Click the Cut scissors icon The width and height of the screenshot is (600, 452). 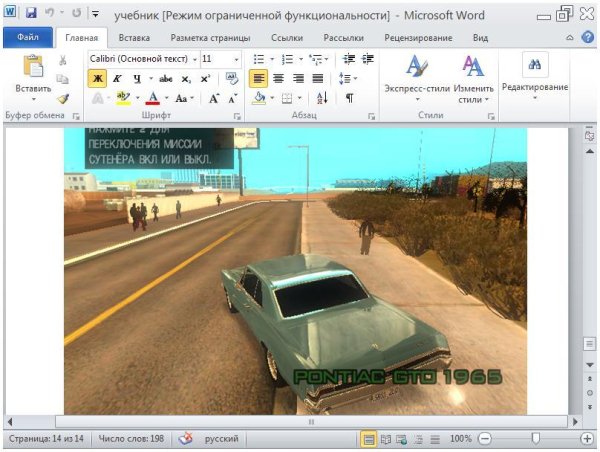(x=63, y=60)
